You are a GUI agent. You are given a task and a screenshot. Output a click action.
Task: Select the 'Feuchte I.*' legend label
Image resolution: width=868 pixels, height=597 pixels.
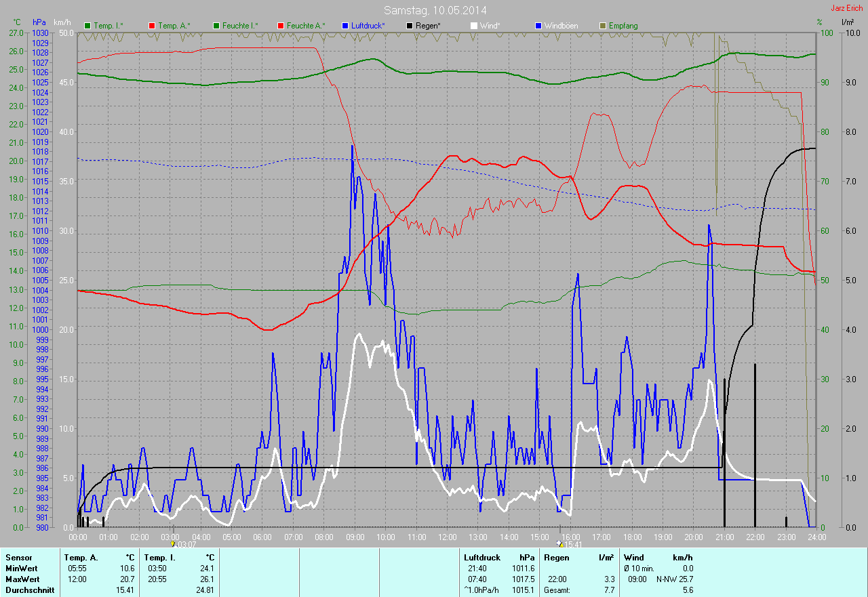coord(241,26)
